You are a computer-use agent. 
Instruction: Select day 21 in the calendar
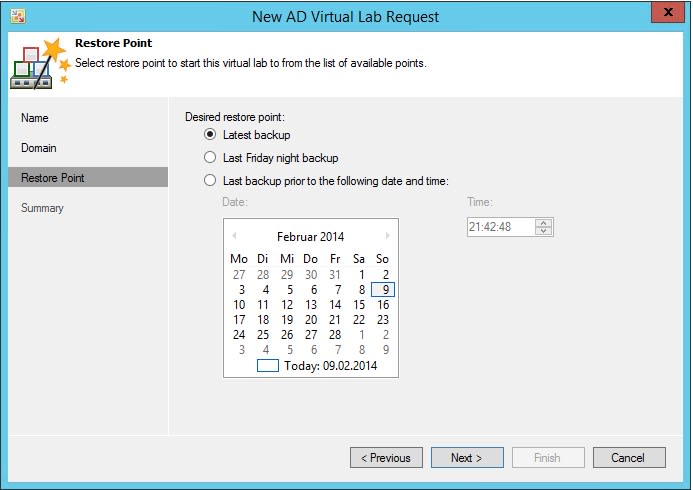(x=335, y=320)
